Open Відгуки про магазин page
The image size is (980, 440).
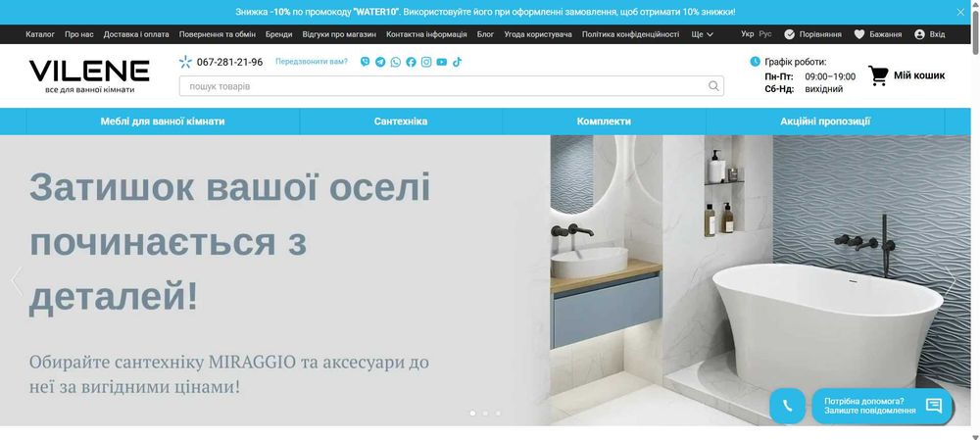(x=339, y=34)
